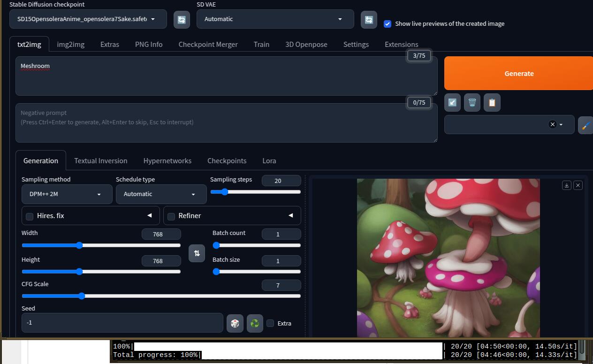
Task: Adjust the Batch count slider
Action: [257, 245]
